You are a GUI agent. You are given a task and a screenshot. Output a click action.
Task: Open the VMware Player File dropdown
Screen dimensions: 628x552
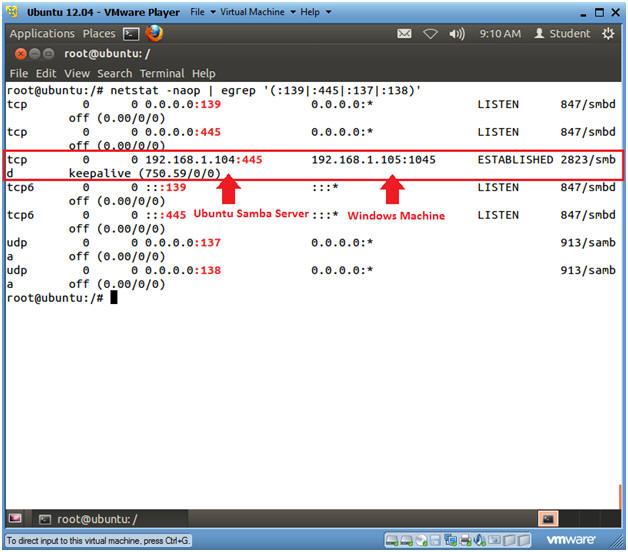[x=203, y=12]
